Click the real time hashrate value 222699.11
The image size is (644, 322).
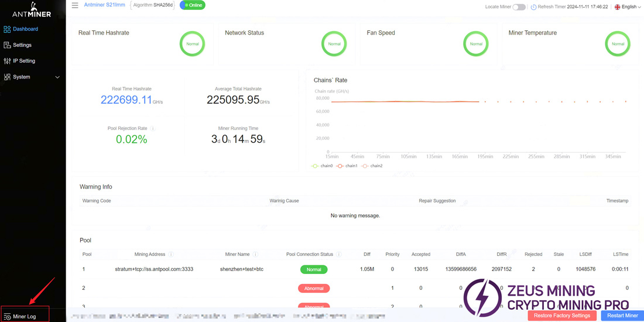click(x=126, y=100)
